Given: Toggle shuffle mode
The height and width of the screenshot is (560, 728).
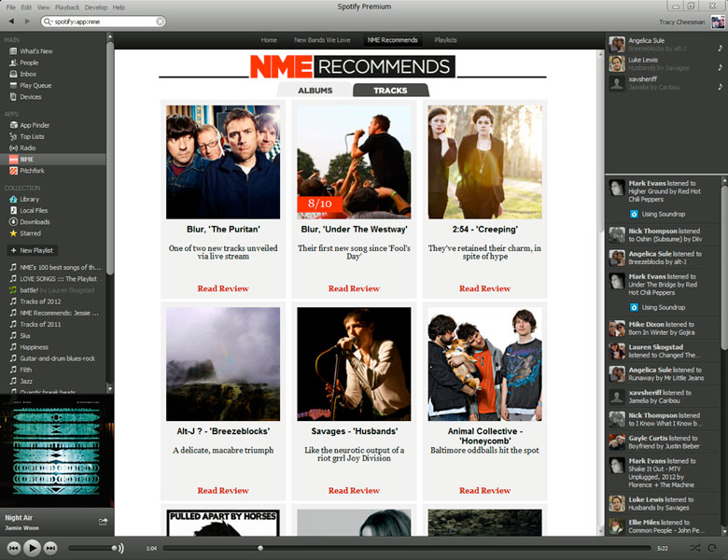Looking at the screenshot, I should (x=695, y=548).
